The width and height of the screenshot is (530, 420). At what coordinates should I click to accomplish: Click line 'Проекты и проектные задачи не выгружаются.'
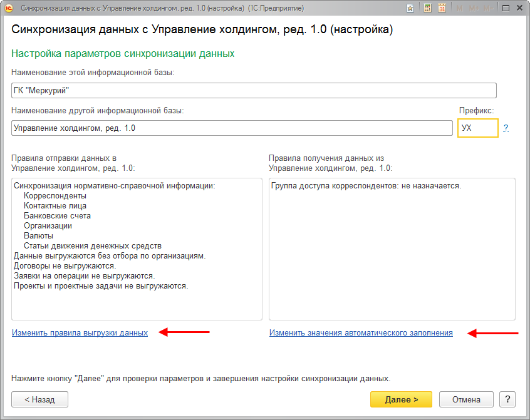[x=101, y=286]
